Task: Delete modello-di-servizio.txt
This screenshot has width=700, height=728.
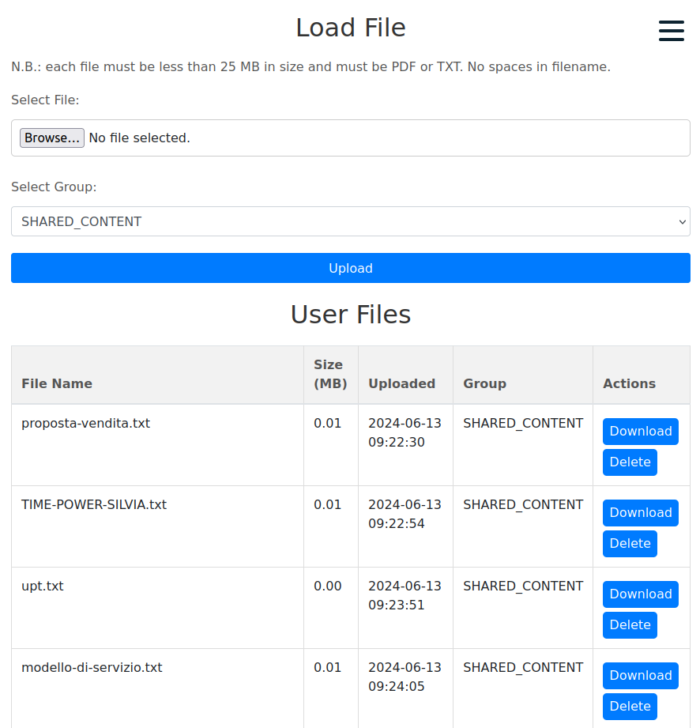Action: point(630,706)
